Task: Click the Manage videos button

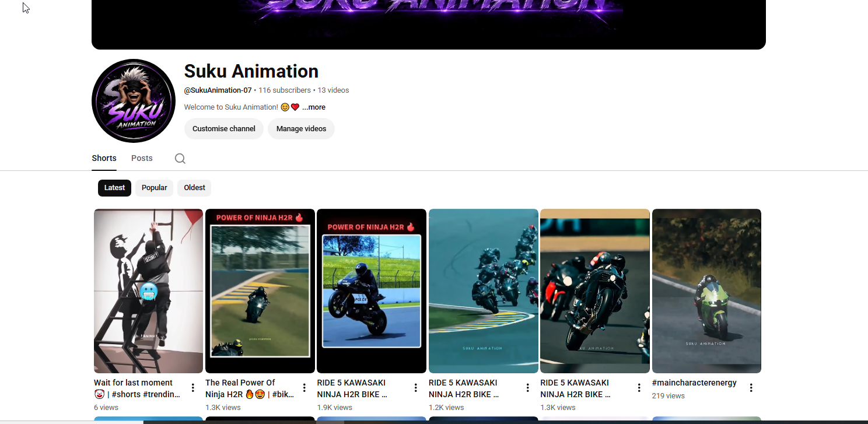Action: 301,129
